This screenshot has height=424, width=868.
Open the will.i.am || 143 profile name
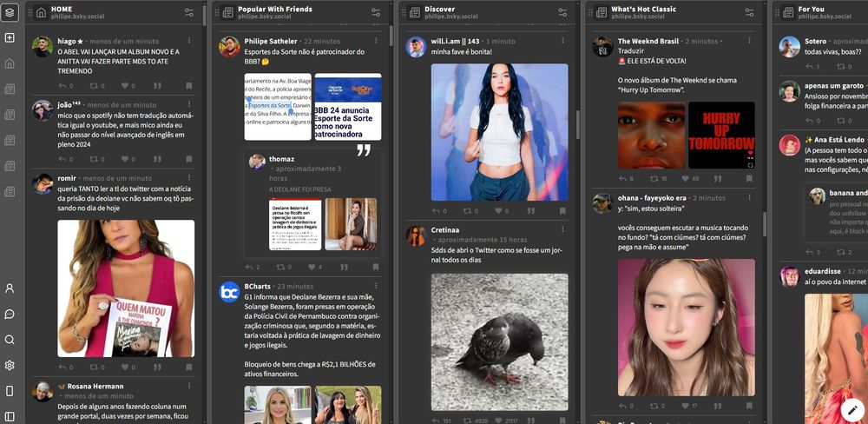tap(455, 41)
